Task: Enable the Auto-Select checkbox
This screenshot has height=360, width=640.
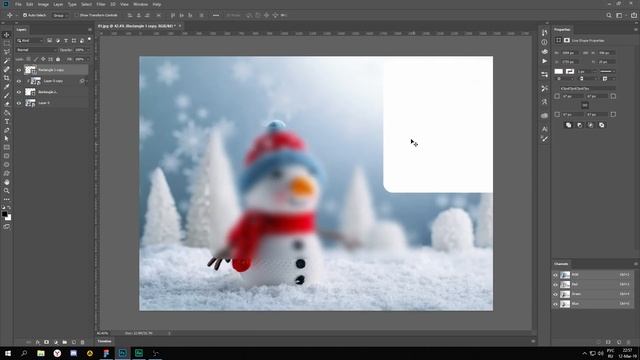Action: tap(25, 16)
